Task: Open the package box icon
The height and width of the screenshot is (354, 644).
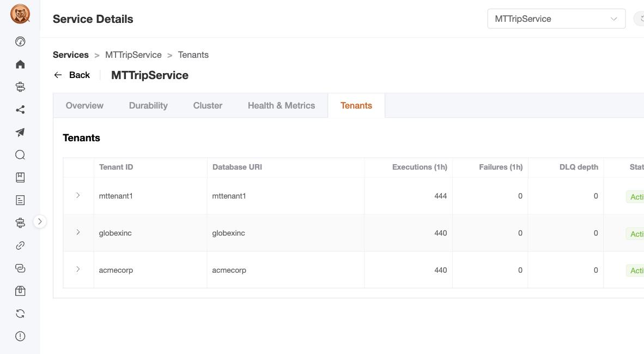Action: 20,291
